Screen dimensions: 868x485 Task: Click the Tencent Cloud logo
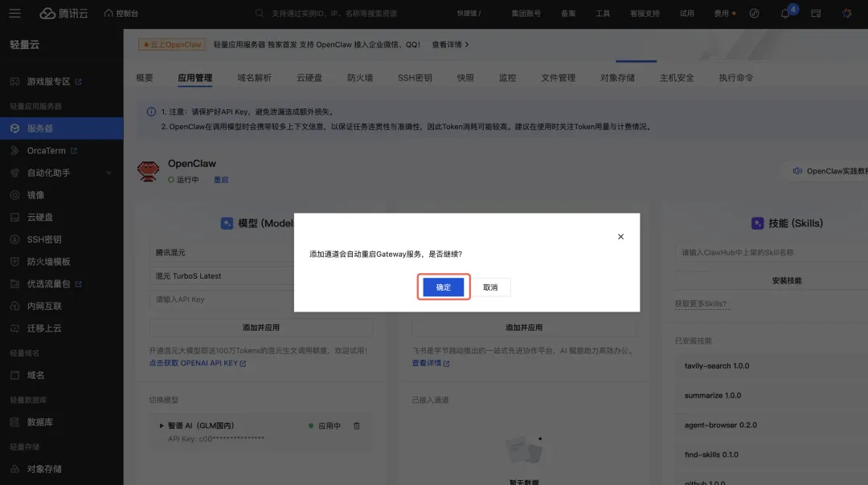click(63, 14)
